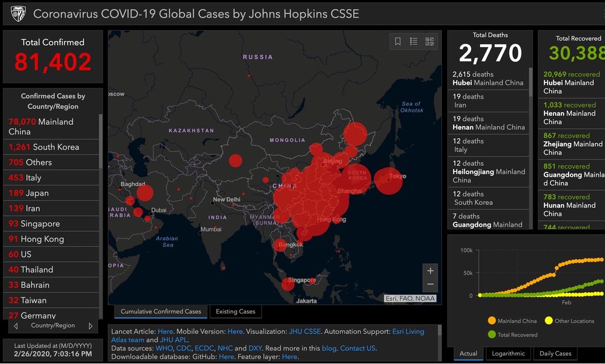
Task: Select 91 Hong Kong row
Action: (52, 239)
